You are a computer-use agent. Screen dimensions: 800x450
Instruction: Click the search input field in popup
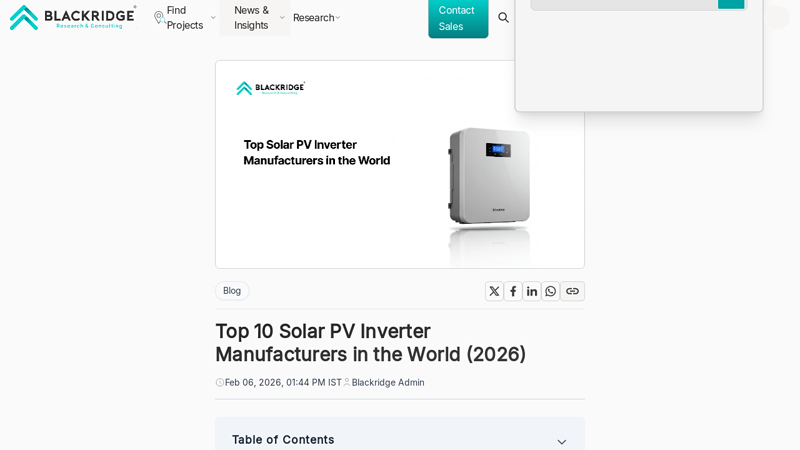coord(624,5)
